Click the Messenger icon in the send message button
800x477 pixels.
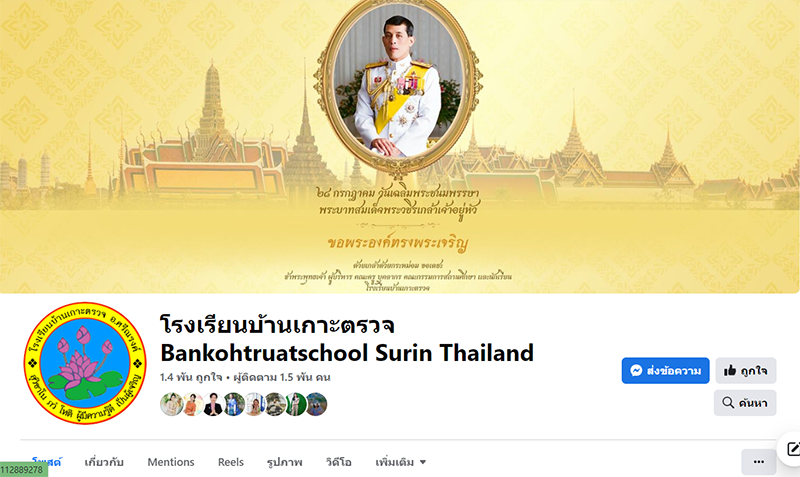click(x=636, y=370)
